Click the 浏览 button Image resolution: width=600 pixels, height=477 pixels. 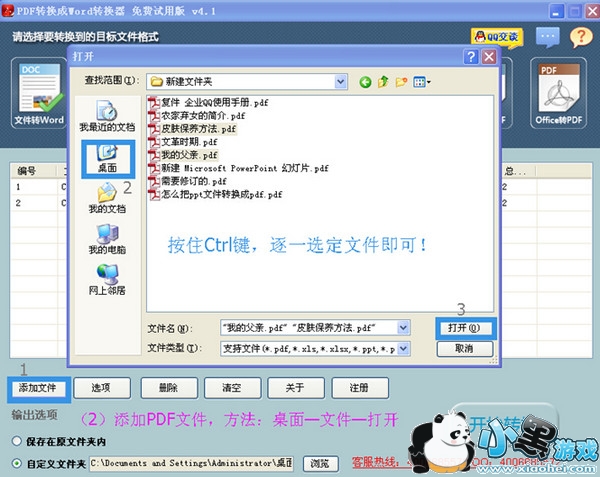[x=320, y=464]
